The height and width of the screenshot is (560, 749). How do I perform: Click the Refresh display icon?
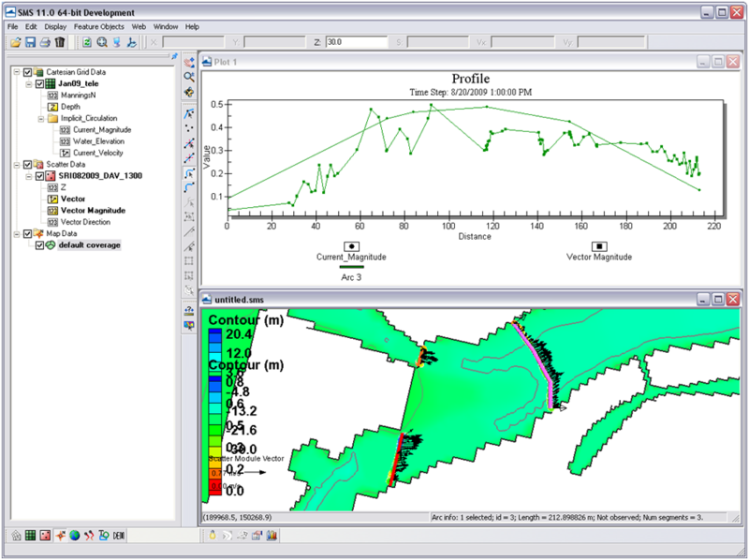click(87, 42)
